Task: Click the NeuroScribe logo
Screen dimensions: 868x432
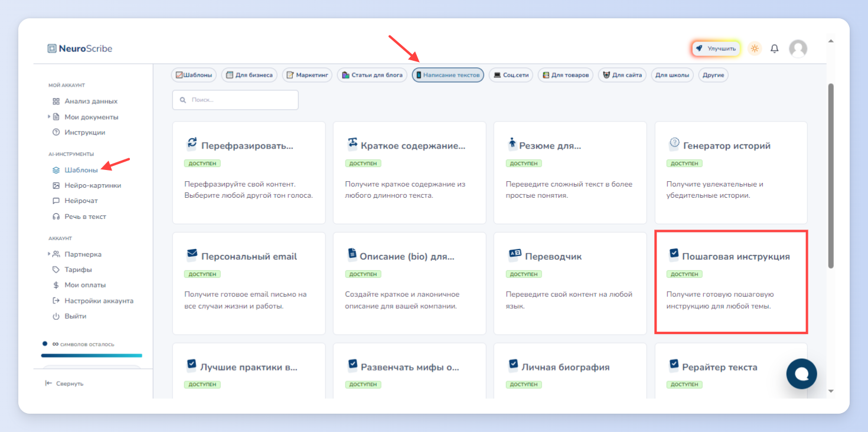Action: pyautogui.click(x=80, y=48)
